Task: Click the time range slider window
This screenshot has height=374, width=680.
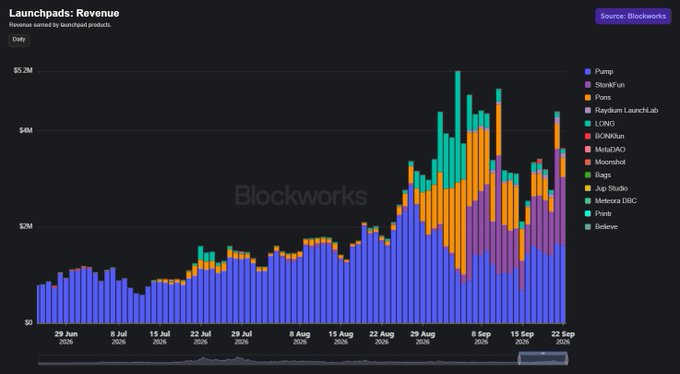Action: [x=543, y=358]
